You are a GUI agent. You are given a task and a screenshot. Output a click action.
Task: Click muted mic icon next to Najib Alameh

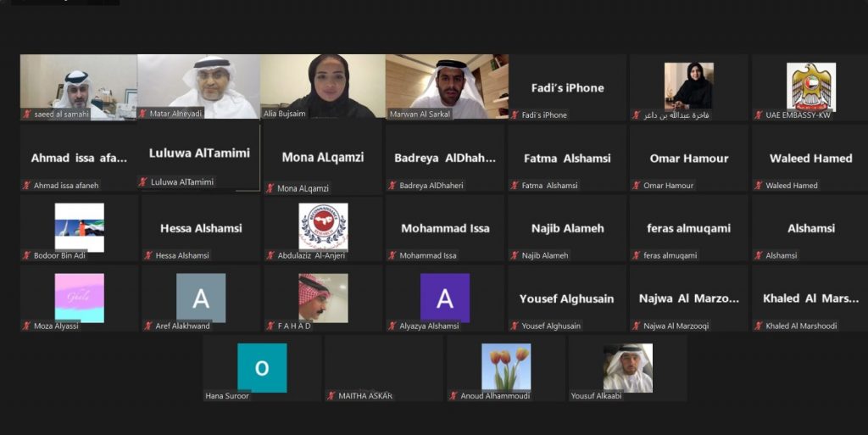click(x=515, y=255)
